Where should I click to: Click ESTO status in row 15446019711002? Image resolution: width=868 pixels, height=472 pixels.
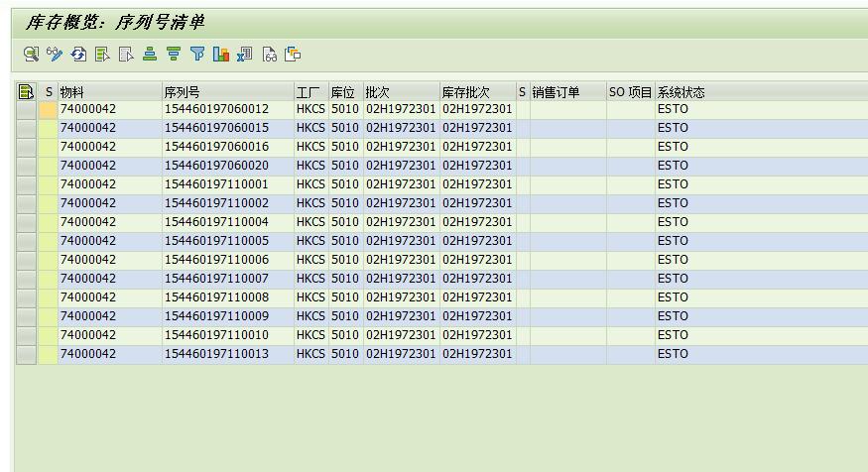pos(761,203)
